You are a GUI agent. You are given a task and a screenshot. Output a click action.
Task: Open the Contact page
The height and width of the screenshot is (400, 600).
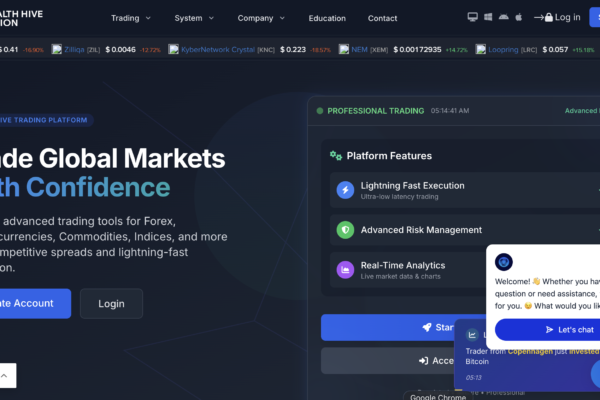click(x=382, y=18)
